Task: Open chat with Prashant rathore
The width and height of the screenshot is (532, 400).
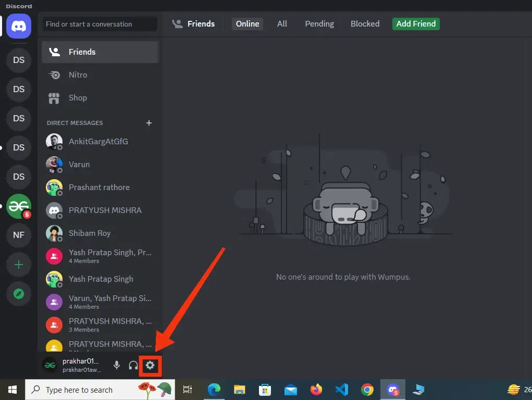Action: tap(100, 187)
